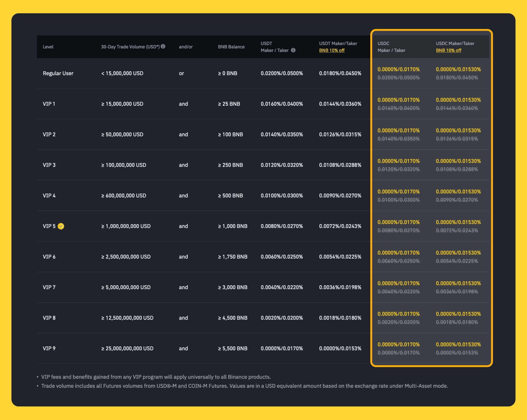527x420 pixels.
Task: Click VIP 7 level label
Action: (x=49, y=287)
